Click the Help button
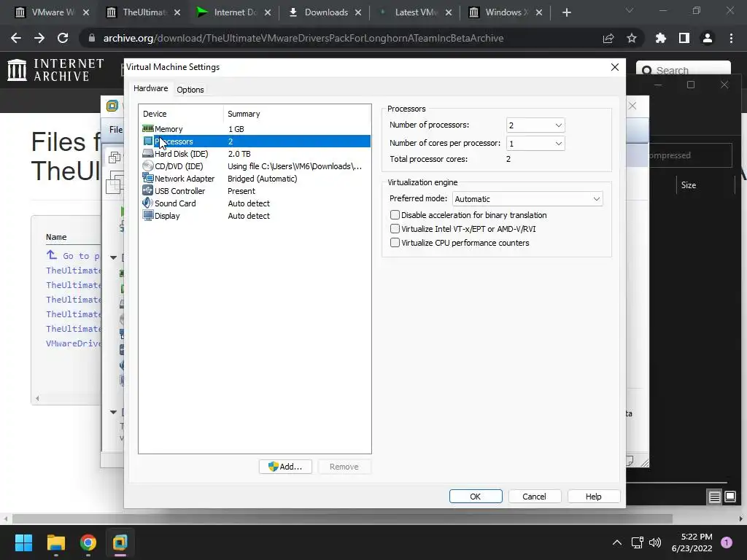The image size is (747, 560). (594, 496)
